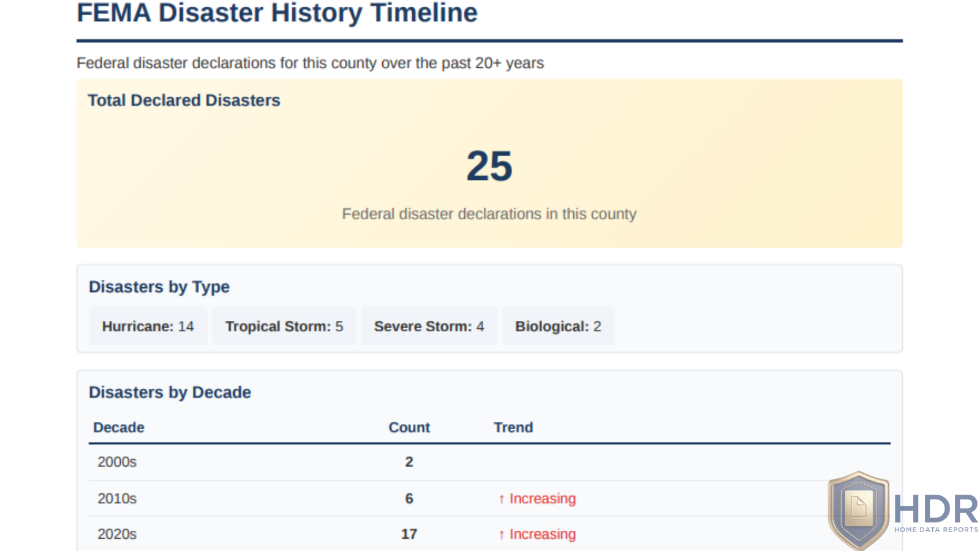Click the caption 'Federal disaster declarations in this county'
This screenshot has width=980, height=551.
489,214
